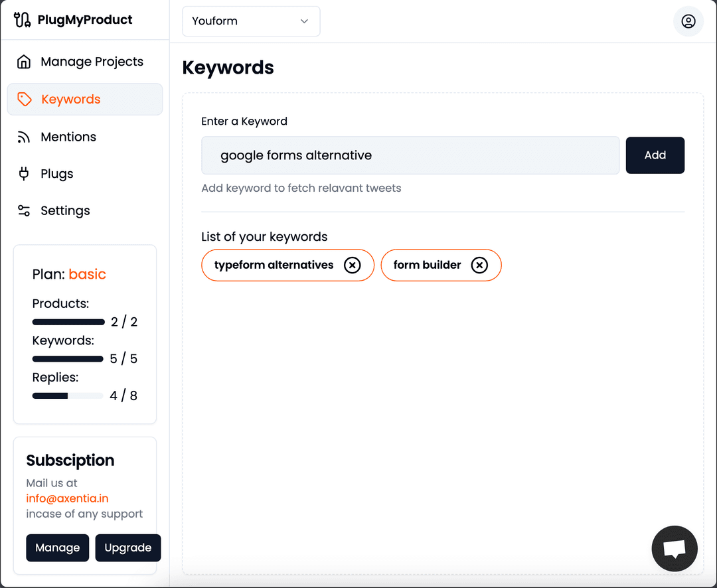The height and width of the screenshot is (588, 717).
Task: Click the sliders icon beside Settings
Action: coord(24,211)
